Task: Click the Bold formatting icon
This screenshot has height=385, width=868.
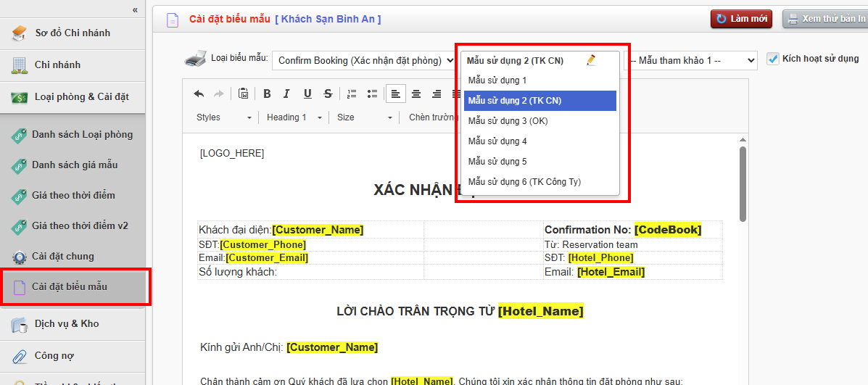Action: click(x=267, y=94)
